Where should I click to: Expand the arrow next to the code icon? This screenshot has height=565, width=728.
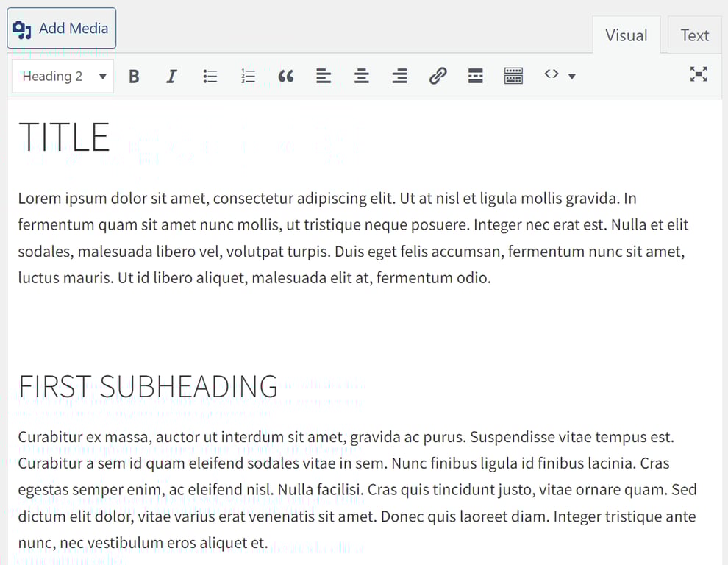click(571, 76)
